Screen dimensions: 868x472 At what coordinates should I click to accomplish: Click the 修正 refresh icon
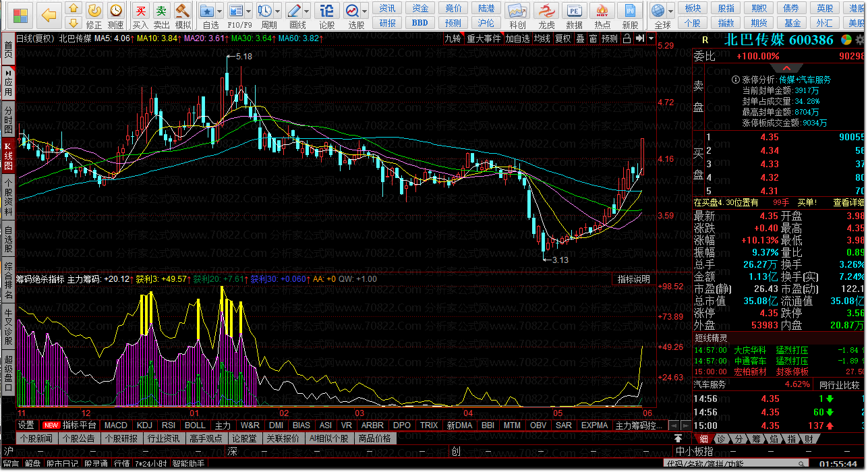click(95, 11)
